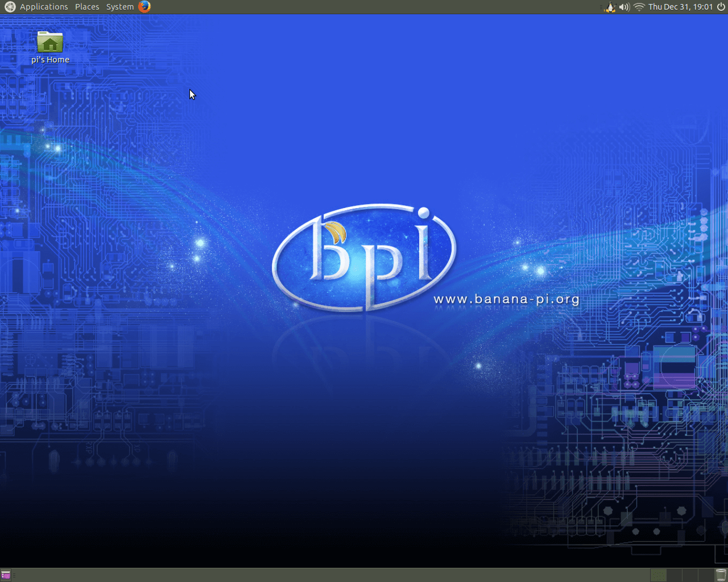
Task: Open the Trash icon in the bottom panel
Action: (721, 575)
